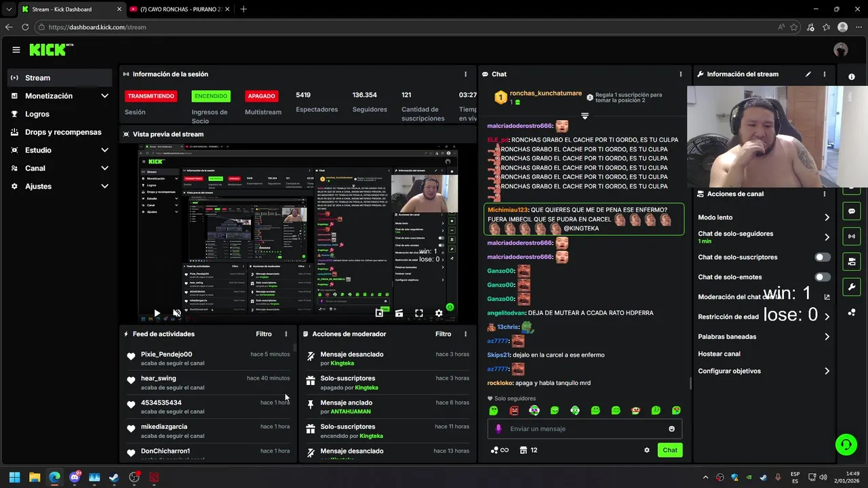
Task: Open the Restricción de edad option
Action: coord(764,317)
